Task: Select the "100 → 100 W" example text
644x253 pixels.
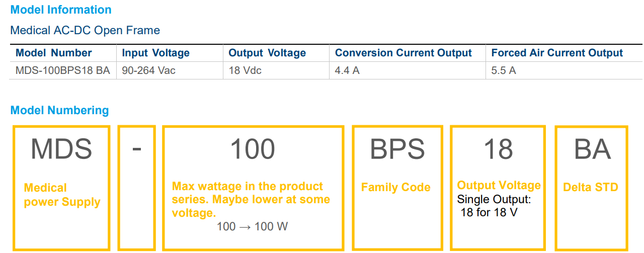Action: (252, 226)
